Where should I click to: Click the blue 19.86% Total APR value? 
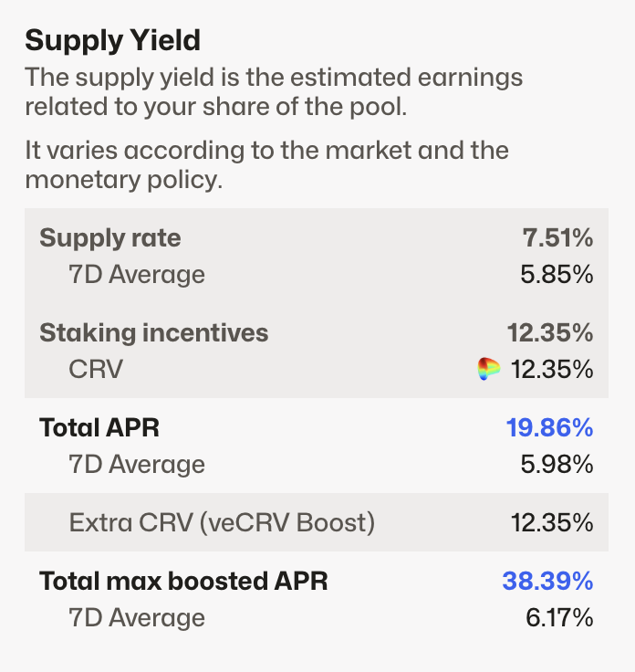pyautogui.click(x=549, y=427)
